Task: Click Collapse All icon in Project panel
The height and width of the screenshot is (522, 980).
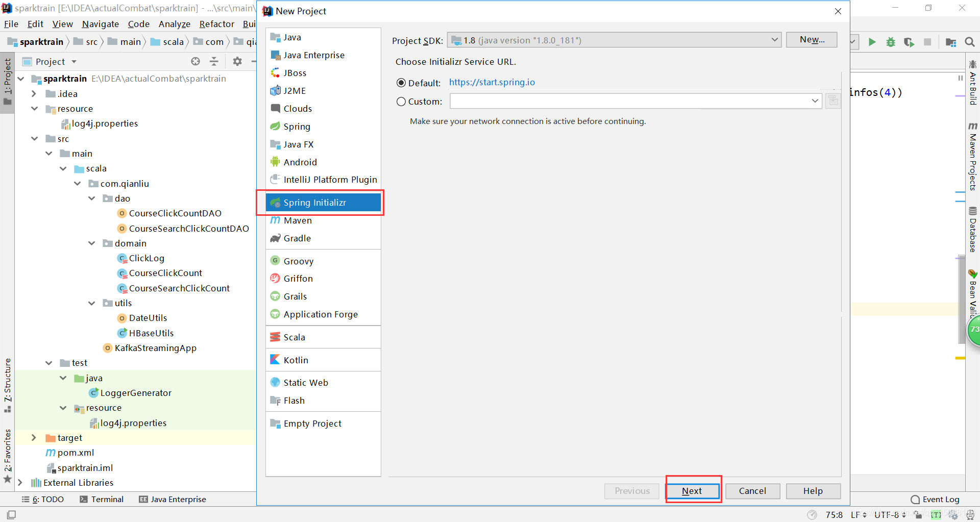Action: pyautogui.click(x=214, y=61)
